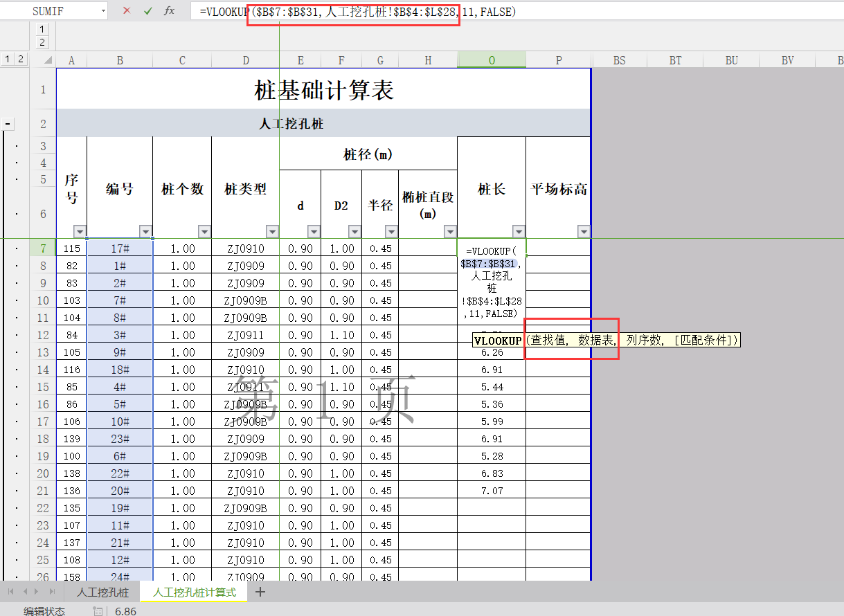
Task: Switch to row outline level 1
Action: point(8,60)
